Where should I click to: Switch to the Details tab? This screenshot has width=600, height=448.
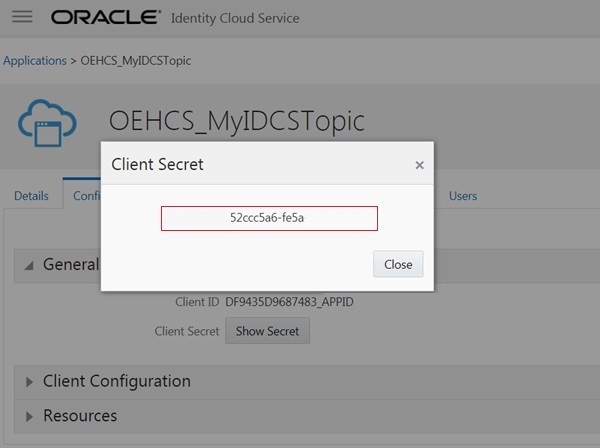tap(31, 196)
